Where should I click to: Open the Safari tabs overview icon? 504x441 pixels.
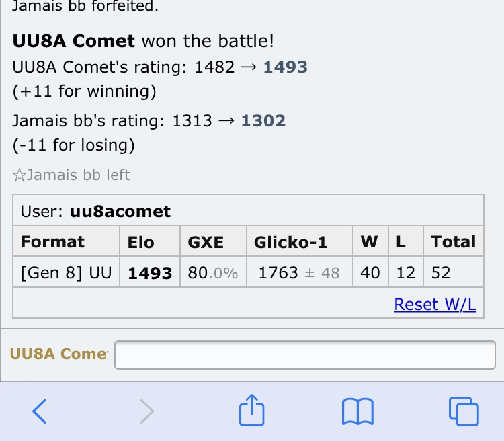(x=463, y=410)
